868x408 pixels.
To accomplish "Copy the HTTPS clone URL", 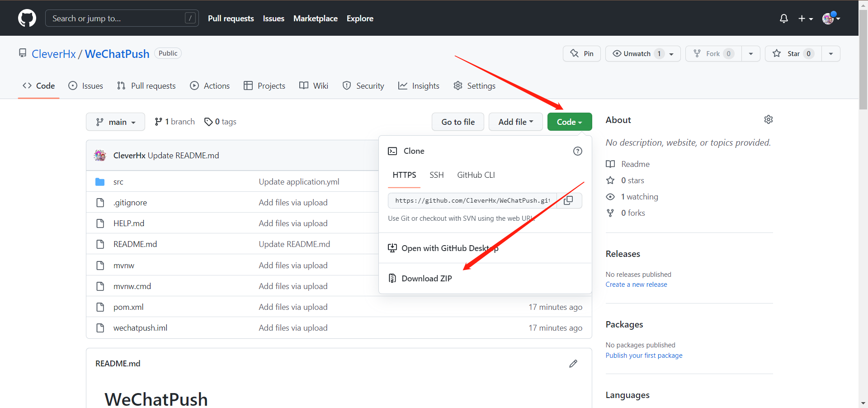I will 568,200.
